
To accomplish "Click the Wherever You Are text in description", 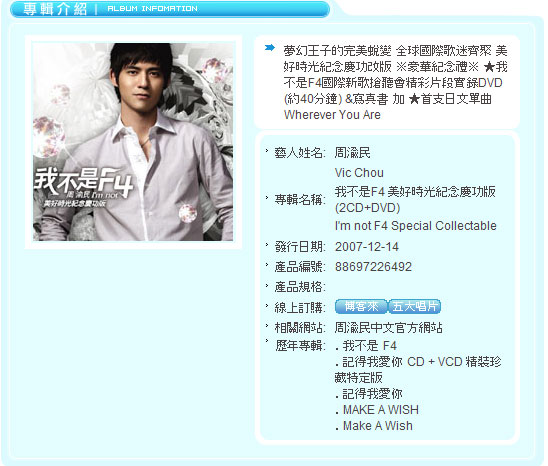I will pyautogui.click(x=332, y=115).
